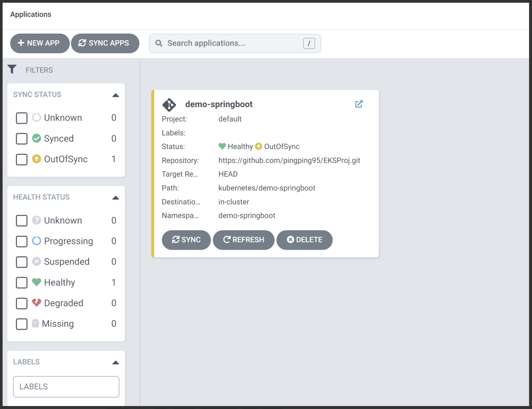Click the search magnifier icon
This screenshot has width=532, height=409.
(159, 43)
